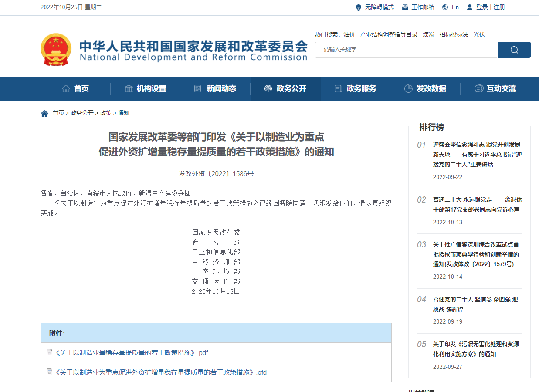
Task: Select the 机构设置 navigation tab
Action: pyautogui.click(x=151, y=88)
